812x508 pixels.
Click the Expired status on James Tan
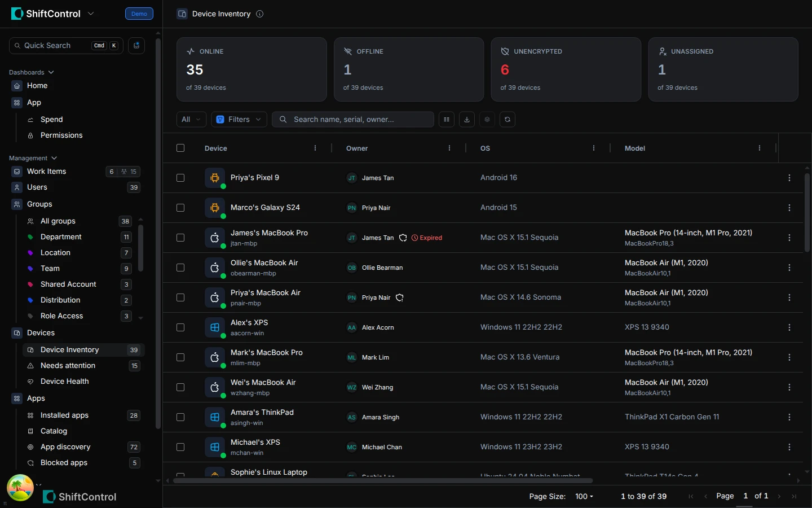pyautogui.click(x=427, y=238)
